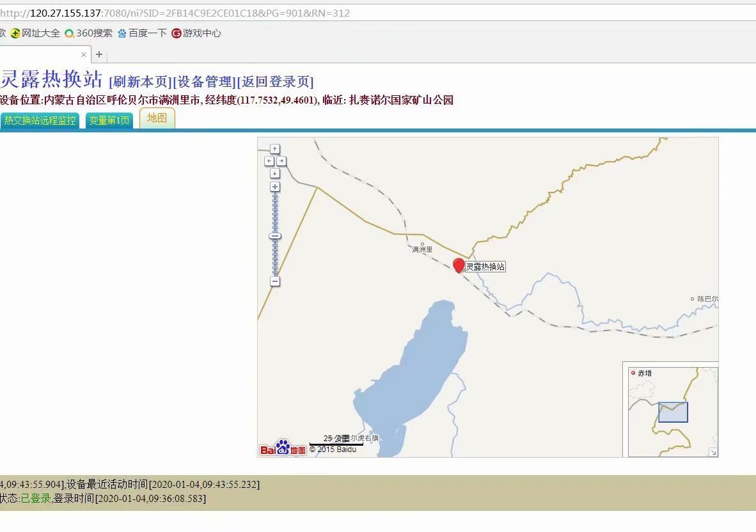Viewport: 756px width, 532px height.
Task: Pan the map down with arrow button
Action: [x=275, y=173]
